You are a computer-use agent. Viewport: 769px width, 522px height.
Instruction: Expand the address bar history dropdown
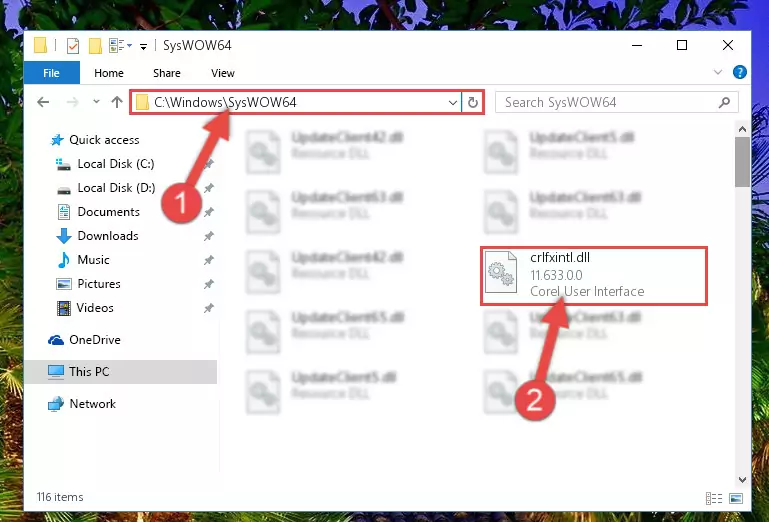coord(453,103)
